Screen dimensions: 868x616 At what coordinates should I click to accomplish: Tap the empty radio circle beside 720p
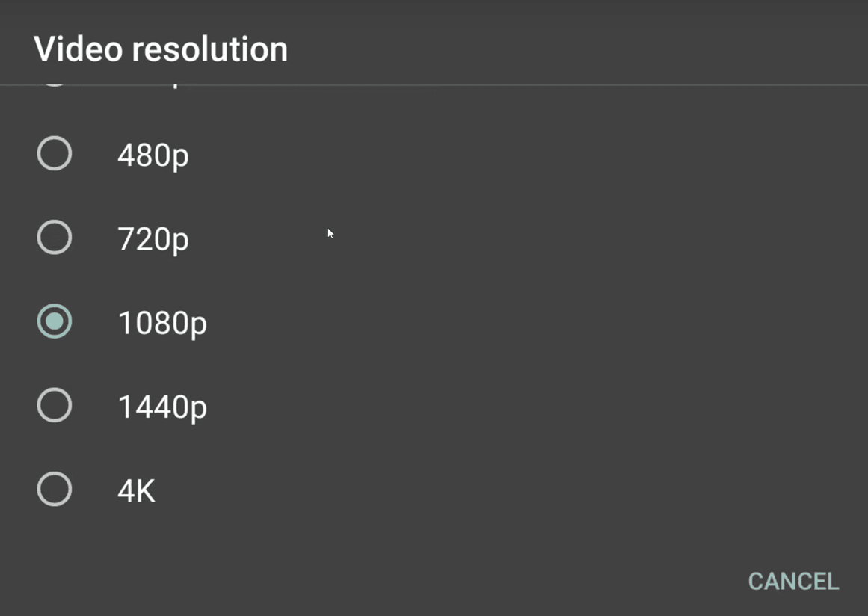[x=55, y=238]
